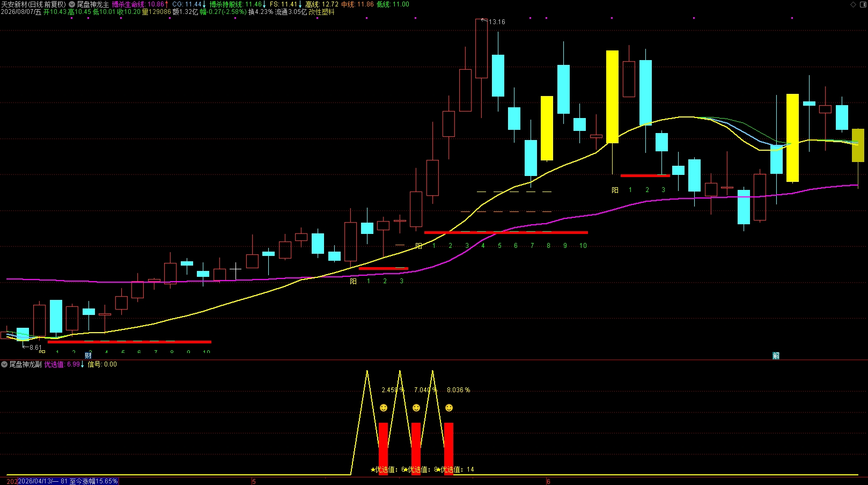Image resolution: width=868 pixels, height=485 pixels.
Task: Click the ★优选值: 14 signal label
Action: click(x=455, y=469)
